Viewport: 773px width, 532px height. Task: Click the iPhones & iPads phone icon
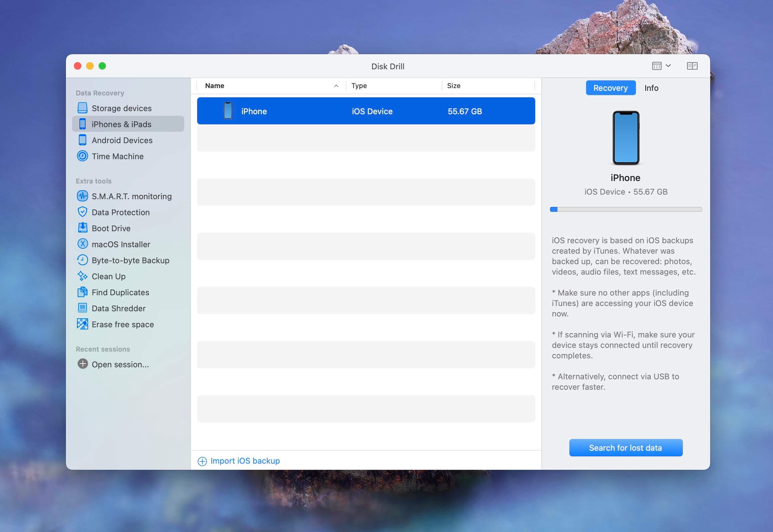82,124
